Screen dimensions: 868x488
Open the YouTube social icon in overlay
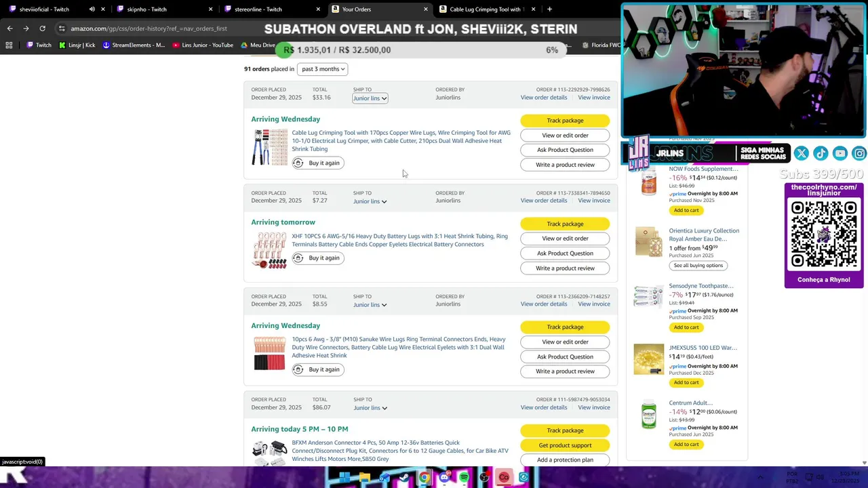click(x=840, y=153)
